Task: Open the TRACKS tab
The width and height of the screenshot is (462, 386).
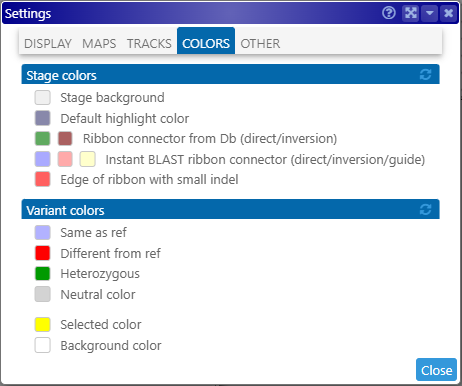Action: [x=149, y=43]
